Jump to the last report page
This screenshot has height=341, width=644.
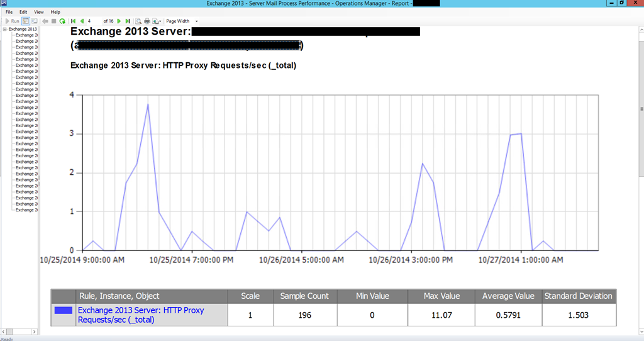(128, 21)
